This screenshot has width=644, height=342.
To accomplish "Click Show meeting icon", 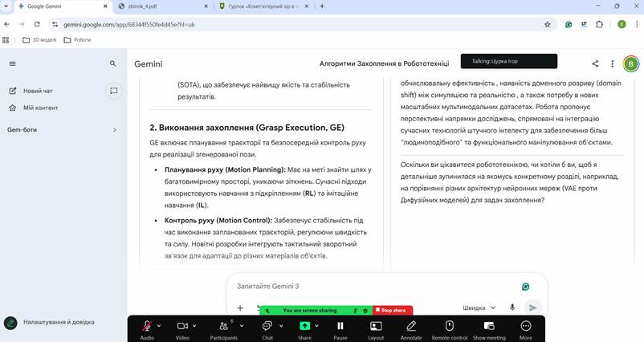I will (489, 326).
